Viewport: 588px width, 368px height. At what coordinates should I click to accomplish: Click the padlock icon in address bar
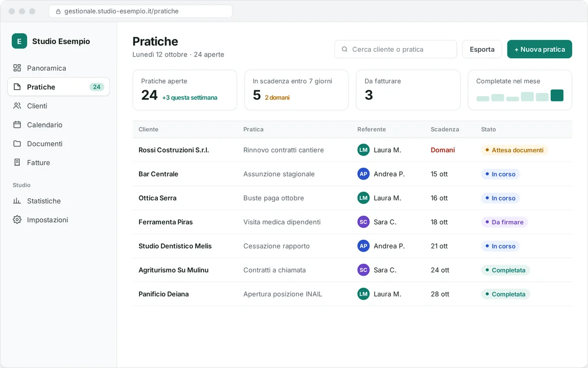(x=58, y=11)
